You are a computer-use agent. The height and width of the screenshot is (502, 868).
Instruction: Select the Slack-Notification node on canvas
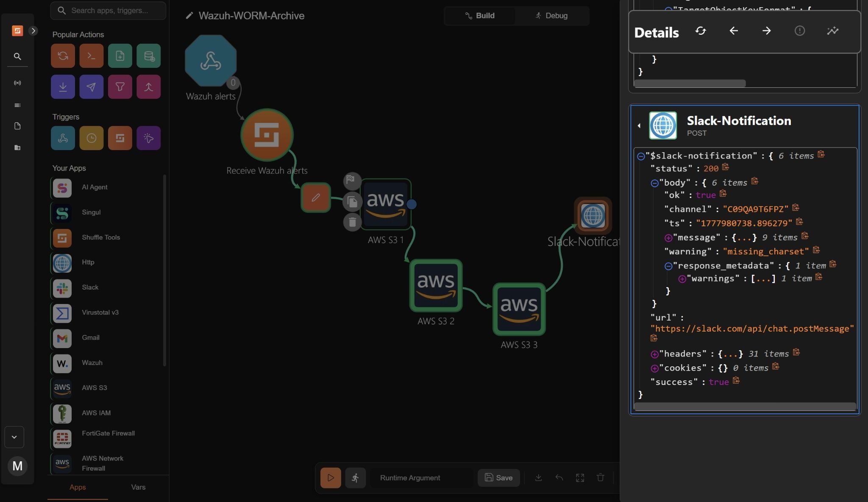click(593, 215)
